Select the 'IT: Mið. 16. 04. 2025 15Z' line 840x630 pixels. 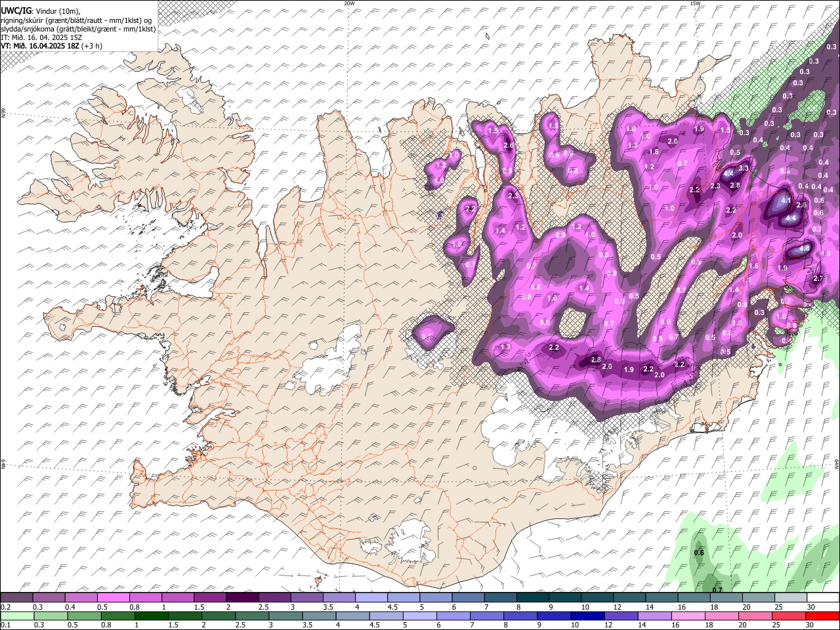click(41, 37)
